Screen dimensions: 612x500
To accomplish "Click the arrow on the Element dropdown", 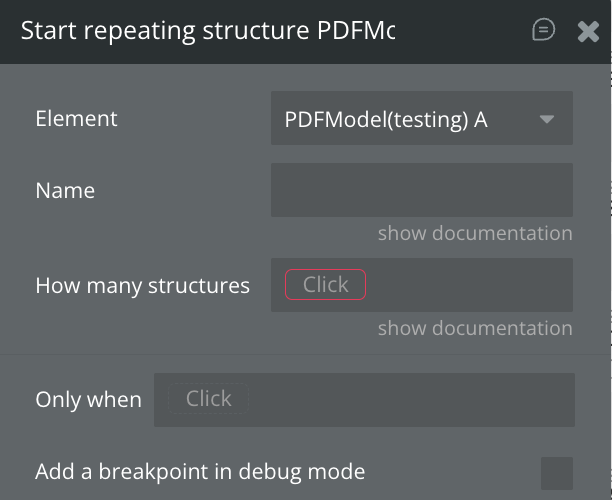I will 547,119.
